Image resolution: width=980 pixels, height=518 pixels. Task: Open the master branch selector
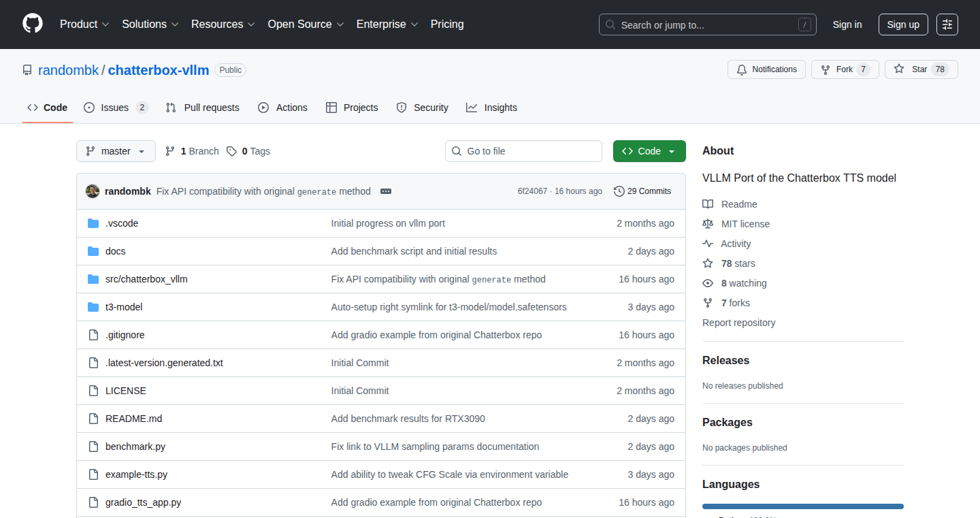pos(116,151)
